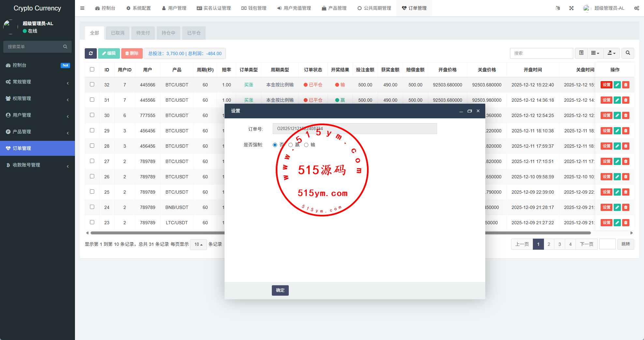This screenshot has height=340, width=644.
Task: Open the page size 10 dropdown
Action: coord(198,244)
